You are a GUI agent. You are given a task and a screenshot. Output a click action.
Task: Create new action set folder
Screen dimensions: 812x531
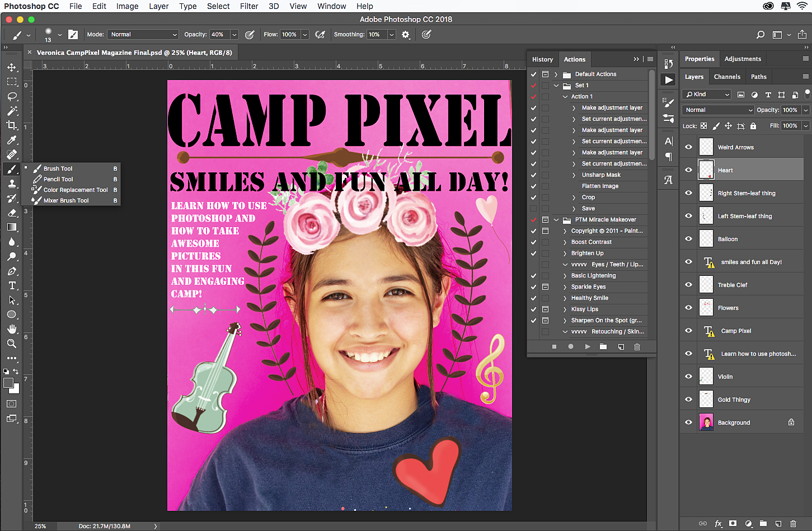[603, 347]
